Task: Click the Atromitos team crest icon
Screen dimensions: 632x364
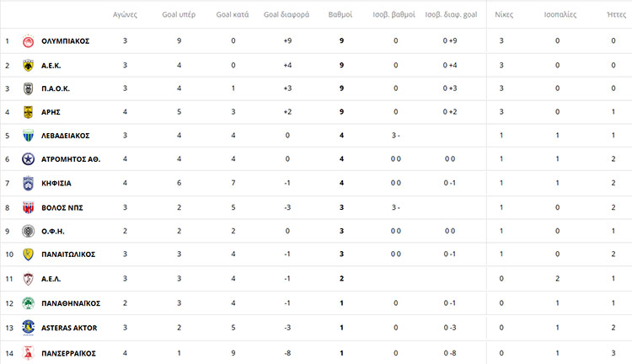Action: 29,159
